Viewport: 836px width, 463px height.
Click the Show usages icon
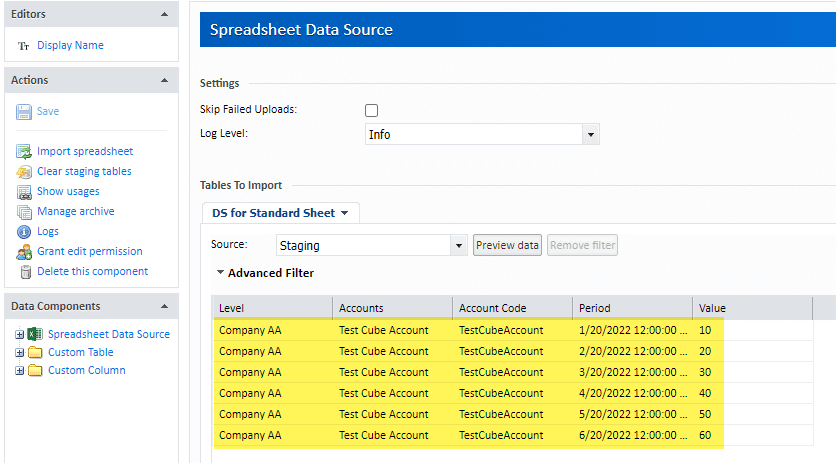pos(24,192)
